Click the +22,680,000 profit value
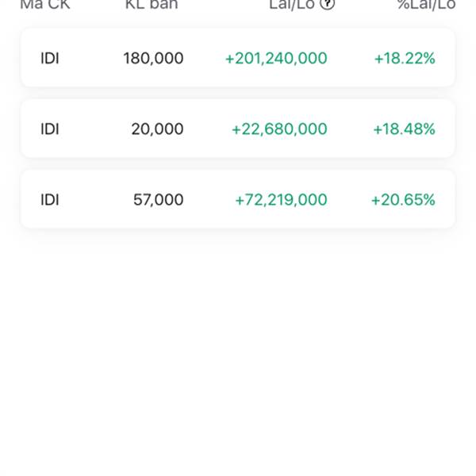Screen dimensions: 476x476 pyautogui.click(x=279, y=129)
